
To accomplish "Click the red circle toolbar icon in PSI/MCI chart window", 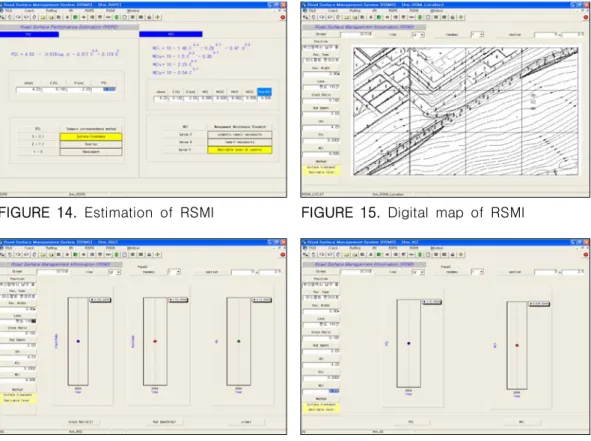I will tap(586, 255).
